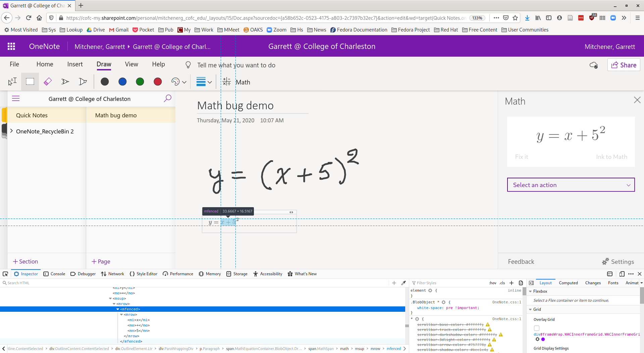Open the notebook search magnifier
This screenshot has height=353, width=644.
167,98
